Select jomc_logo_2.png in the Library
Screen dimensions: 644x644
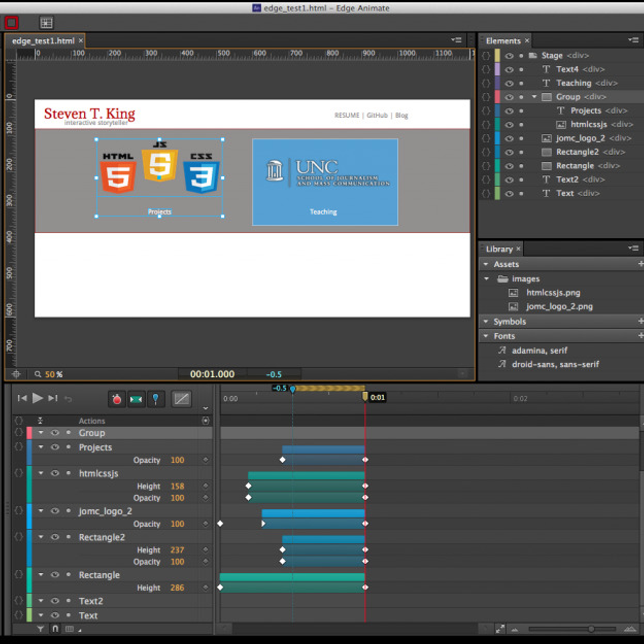tap(559, 307)
